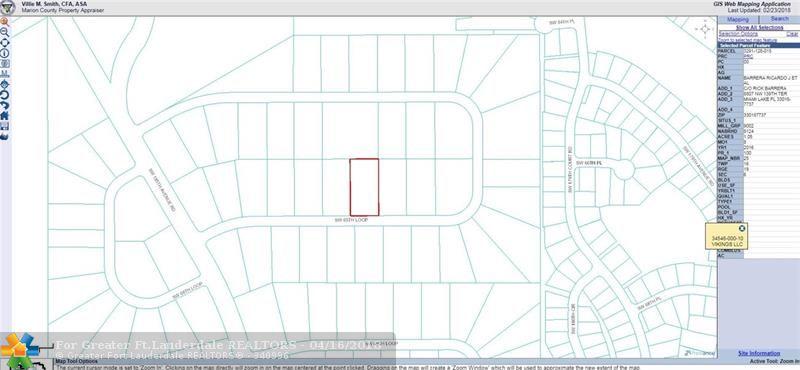Choose the Identify info tool
This screenshot has height=370, width=800.
5,53
